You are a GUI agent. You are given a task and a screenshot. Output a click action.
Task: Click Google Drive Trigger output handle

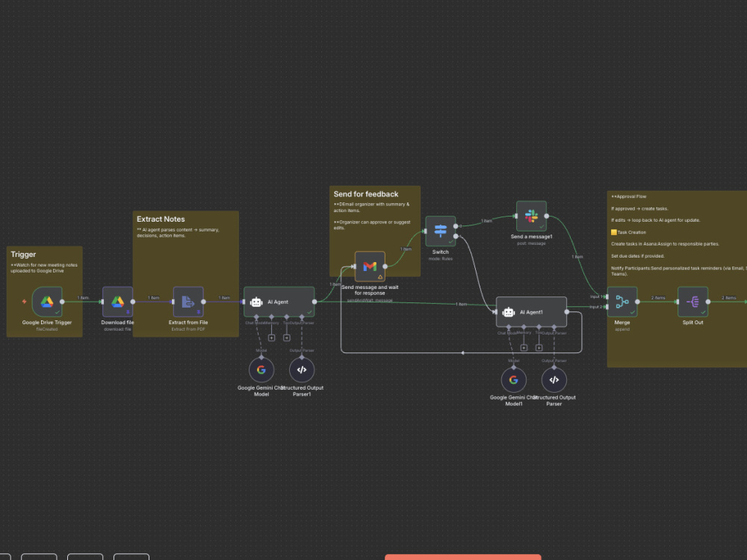click(62, 302)
